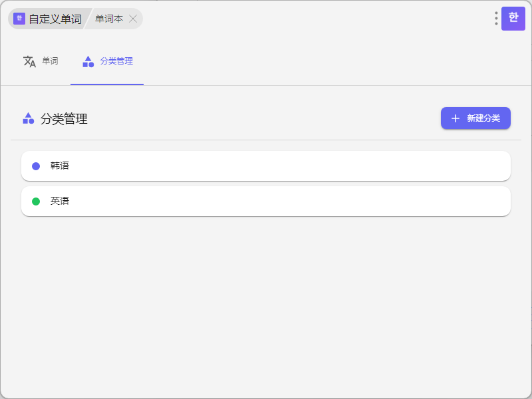Click the 分类管理 section heading text
This screenshot has height=399, width=532.
64,119
